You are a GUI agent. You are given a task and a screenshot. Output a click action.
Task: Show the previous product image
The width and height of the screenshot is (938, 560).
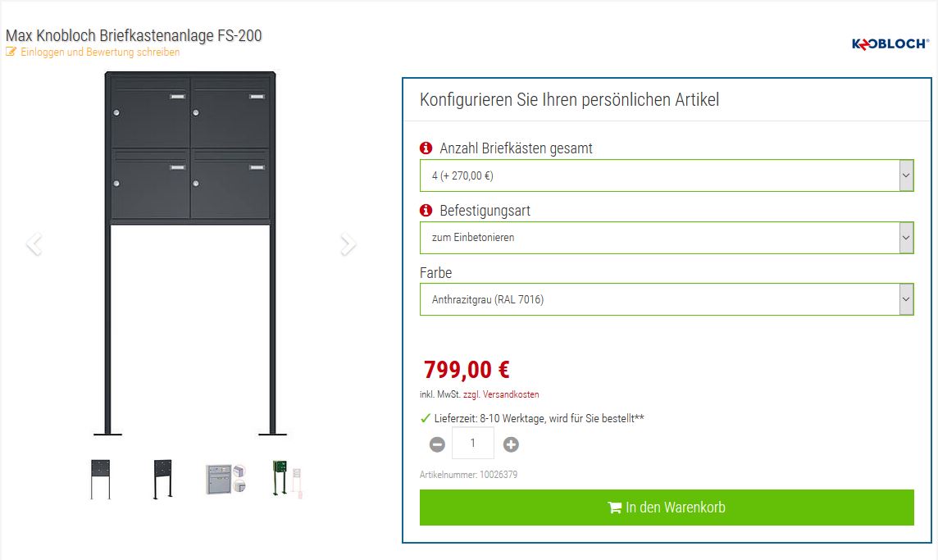tap(34, 244)
